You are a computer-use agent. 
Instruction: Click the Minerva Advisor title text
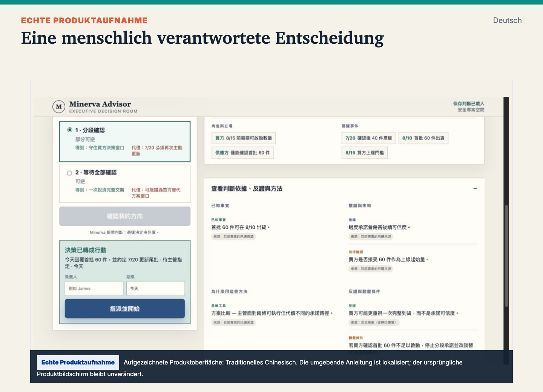[x=100, y=104]
